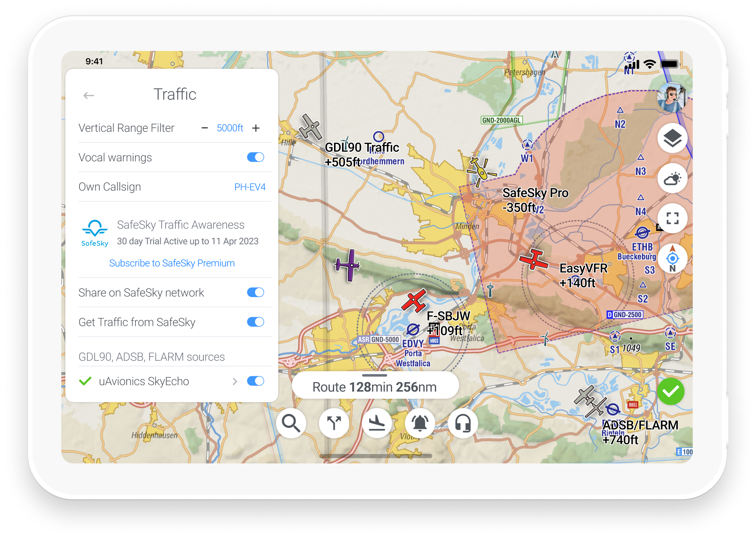This screenshot has width=756, height=539.
Task: Go back using the Traffic panel arrow
Action: pyautogui.click(x=89, y=96)
